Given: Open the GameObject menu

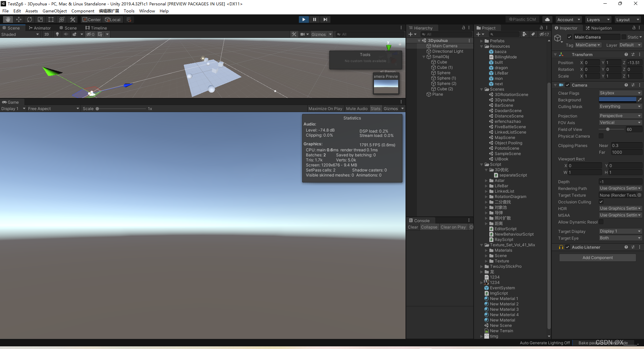Looking at the screenshot, I should tap(55, 11).
